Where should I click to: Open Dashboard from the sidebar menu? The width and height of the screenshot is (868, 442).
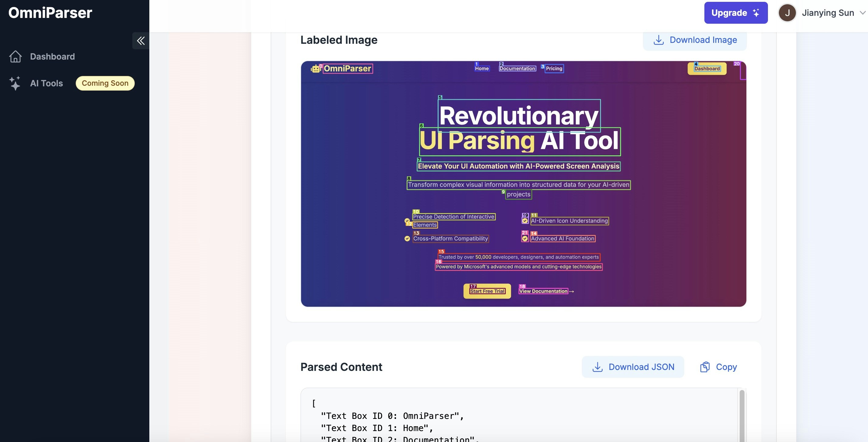pyautogui.click(x=52, y=56)
